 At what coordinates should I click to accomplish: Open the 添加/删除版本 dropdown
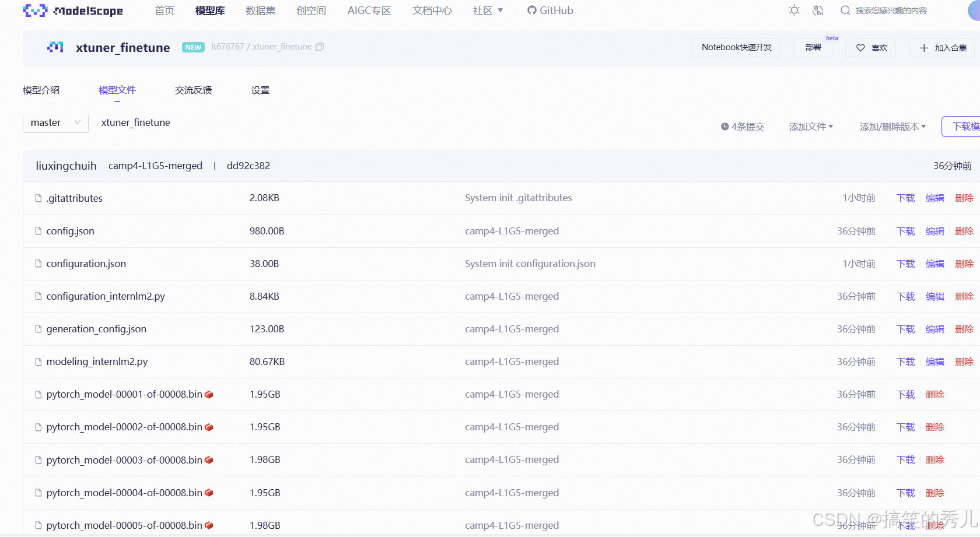coord(892,126)
